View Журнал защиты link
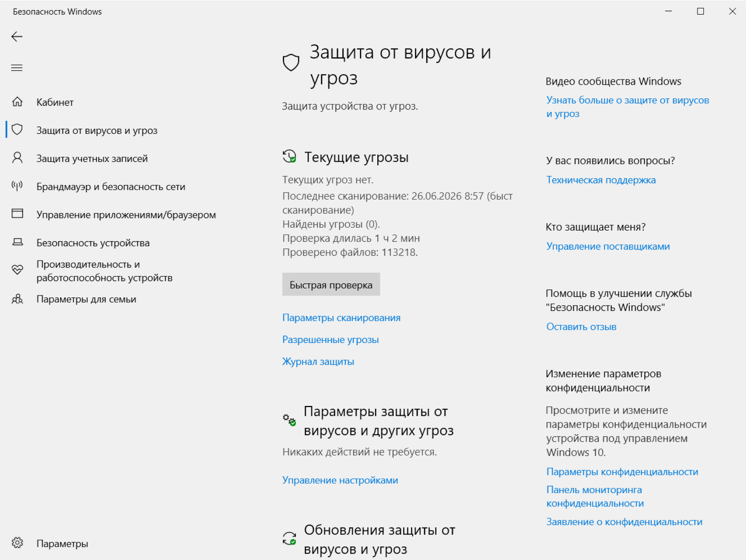This screenshot has height=560, width=746. pyautogui.click(x=318, y=361)
